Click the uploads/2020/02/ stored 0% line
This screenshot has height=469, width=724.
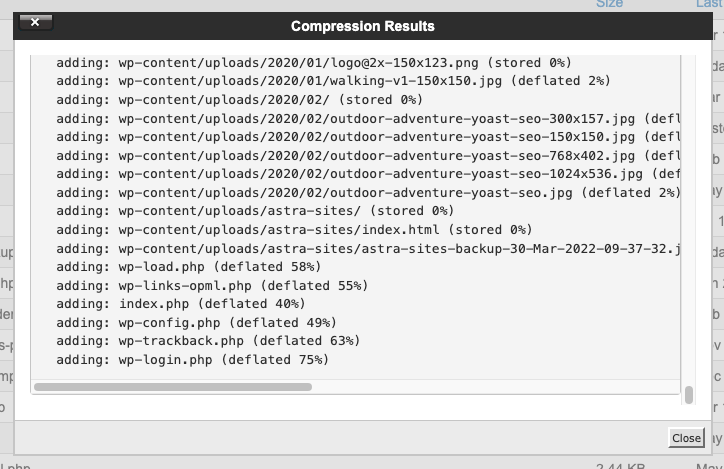(240, 100)
